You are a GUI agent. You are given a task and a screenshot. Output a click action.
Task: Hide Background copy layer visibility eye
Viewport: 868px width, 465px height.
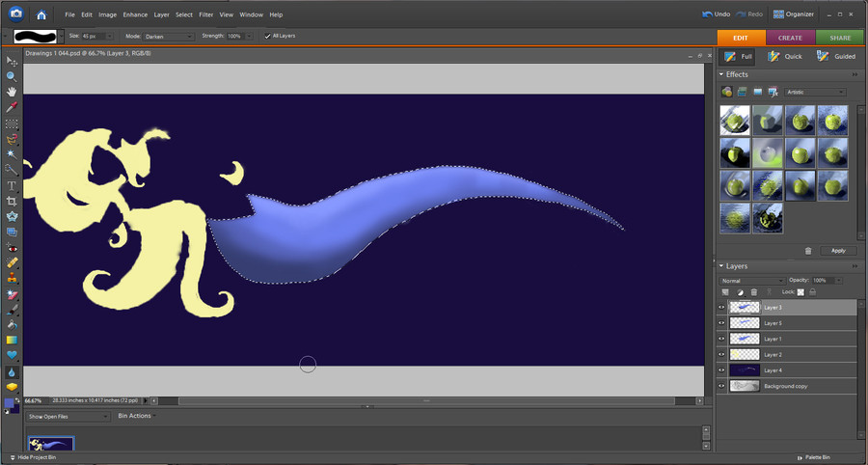coord(721,386)
